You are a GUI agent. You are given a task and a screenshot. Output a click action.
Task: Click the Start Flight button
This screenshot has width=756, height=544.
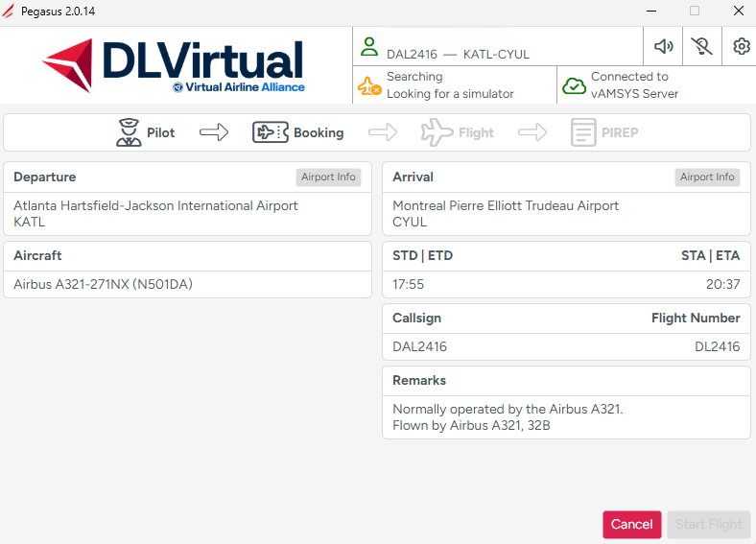709,524
